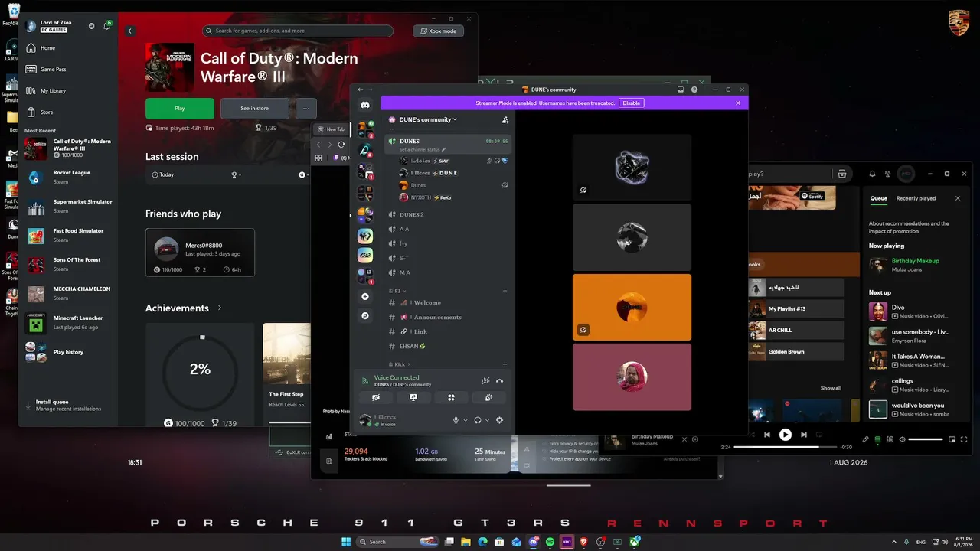Viewport: 980px width, 551px height.
Task: Toggle Discord headphone deafen
Action: pos(478,420)
